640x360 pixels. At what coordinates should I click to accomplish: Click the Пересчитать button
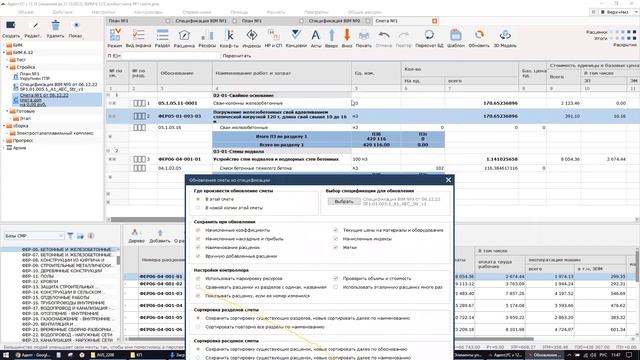tap(237, 56)
